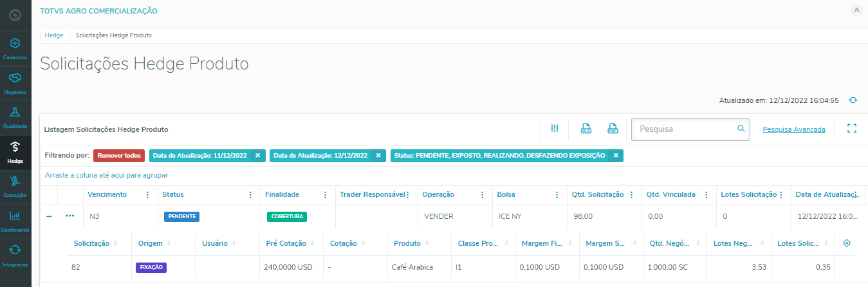This screenshot has width=868, height=287.
Task: Open the Vencimento column menu
Action: tap(147, 195)
